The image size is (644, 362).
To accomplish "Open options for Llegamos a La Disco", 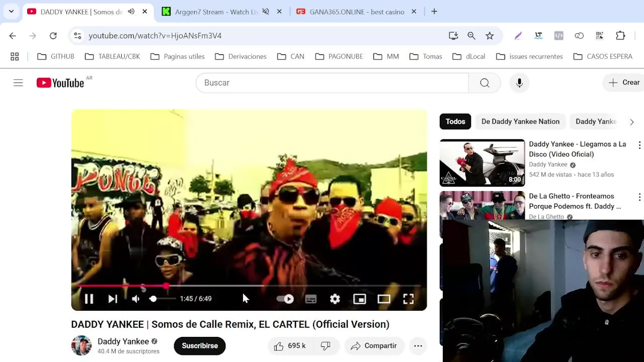I will pyautogui.click(x=639, y=145).
